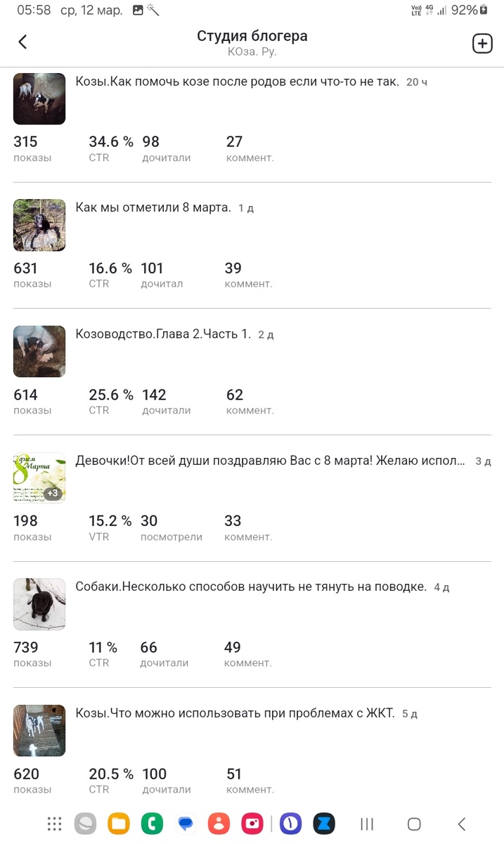This screenshot has height=844, width=504.
Task: View 49 comments on dog leash post
Action: (247, 653)
